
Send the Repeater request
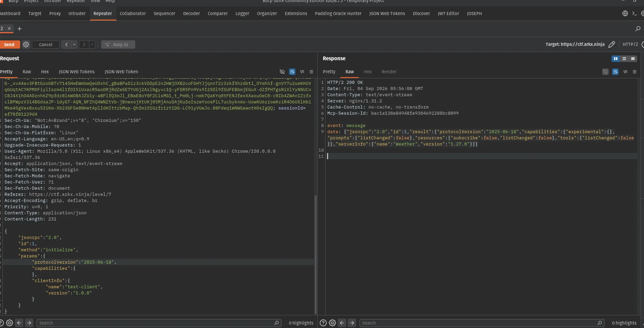click(9, 45)
